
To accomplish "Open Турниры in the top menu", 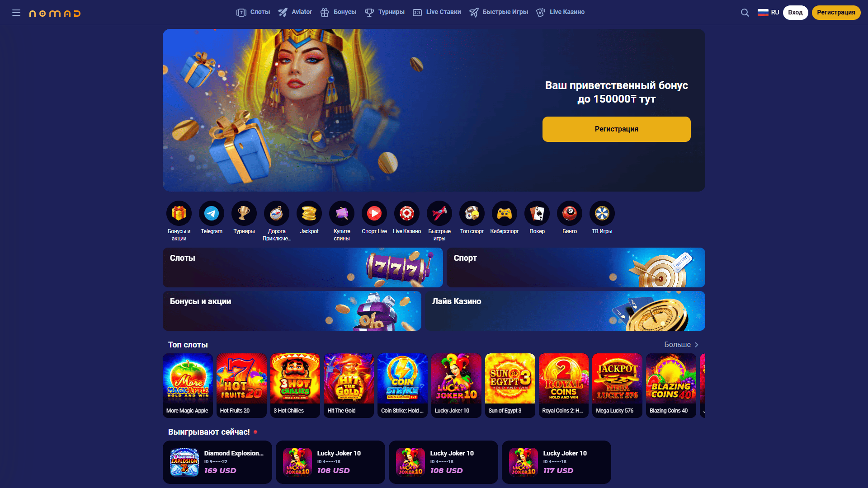I will tap(385, 12).
